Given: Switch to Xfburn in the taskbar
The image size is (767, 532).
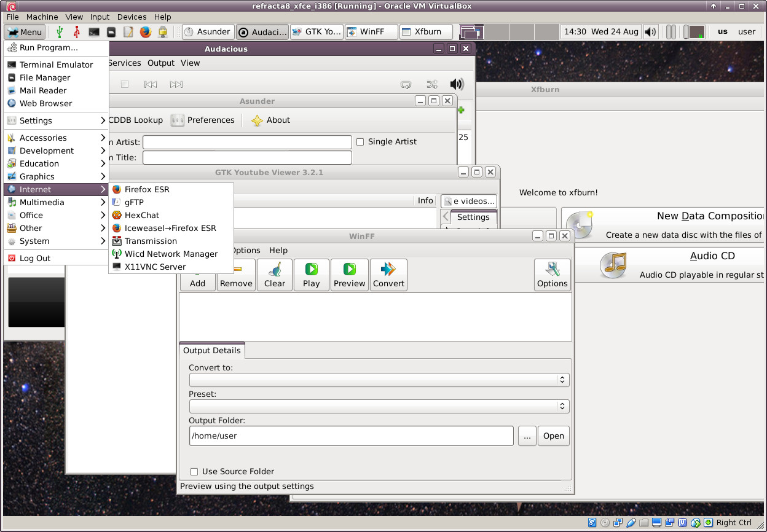Looking at the screenshot, I should (x=425, y=32).
